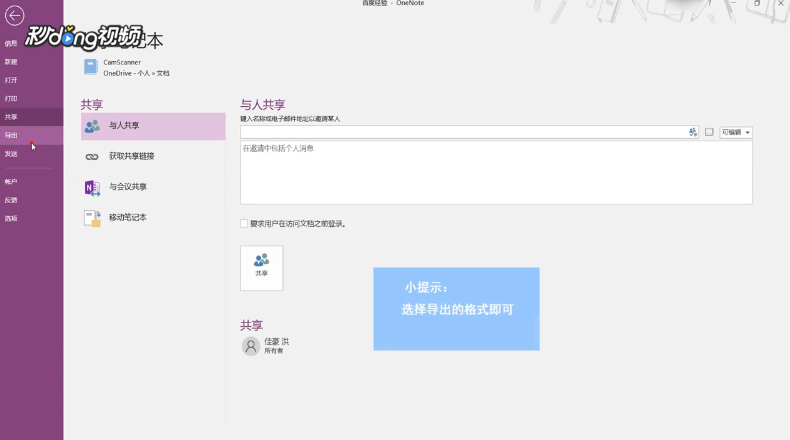This screenshot has height=440, width=790.
Task: Click the owner avatar for 佳豪 洪
Action: 250,346
